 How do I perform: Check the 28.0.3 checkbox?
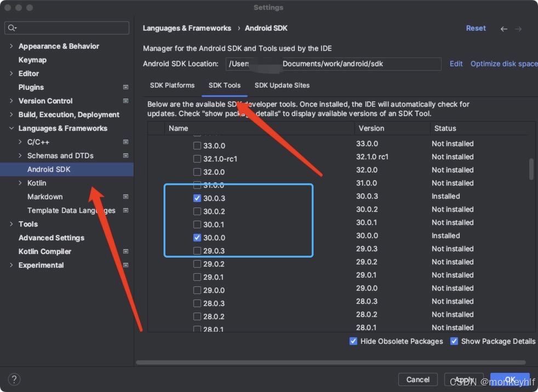tap(197, 303)
